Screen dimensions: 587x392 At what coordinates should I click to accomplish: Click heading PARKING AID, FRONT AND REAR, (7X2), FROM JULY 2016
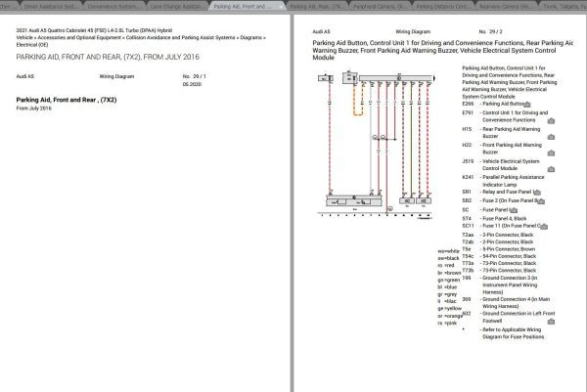108,57
